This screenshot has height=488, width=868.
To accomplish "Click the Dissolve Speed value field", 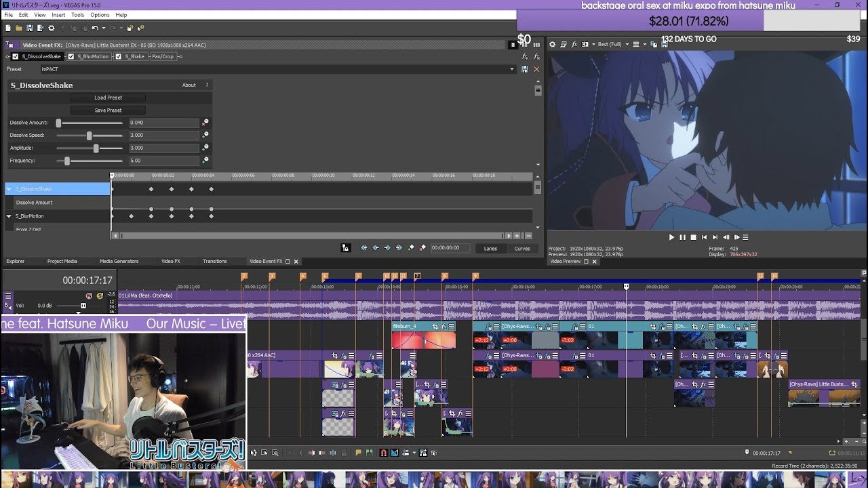I will pyautogui.click(x=163, y=135).
